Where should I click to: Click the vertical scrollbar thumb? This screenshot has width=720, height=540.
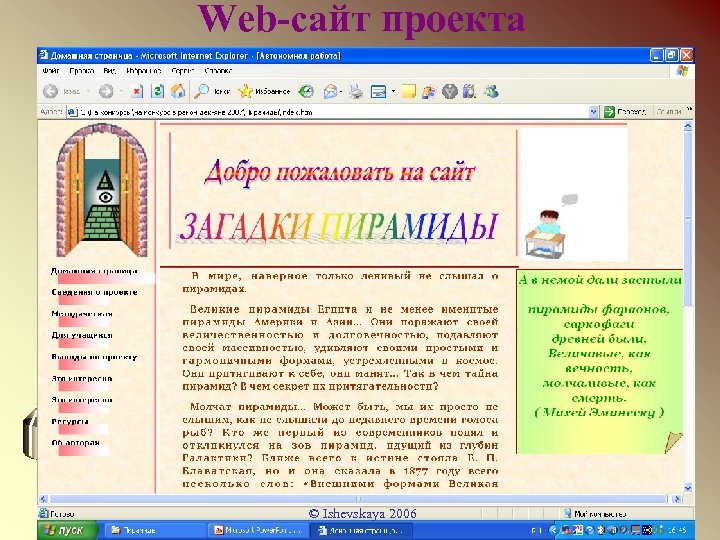688,219
